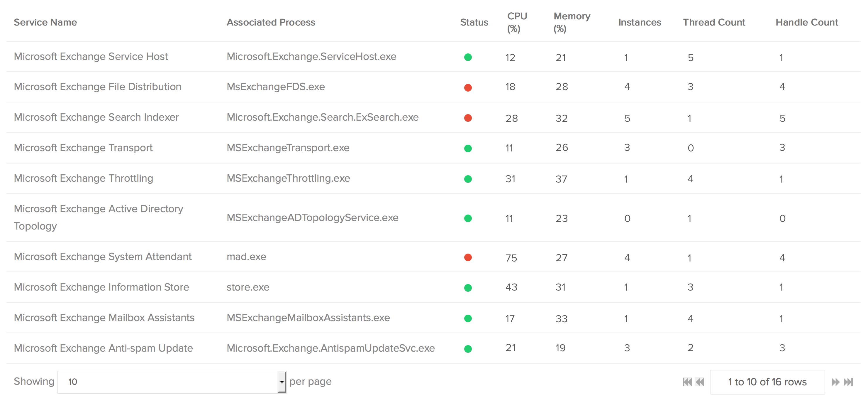The height and width of the screenshot is (398, 868).
Task: Open Microsoft Exchange Information Store service
Action: [101, 287]
